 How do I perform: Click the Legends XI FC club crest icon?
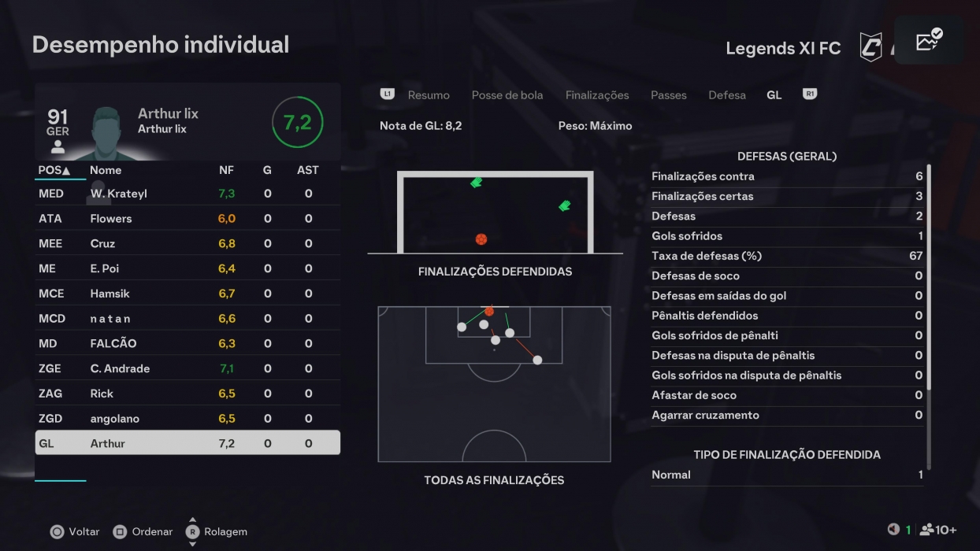(x=869, y=47)
